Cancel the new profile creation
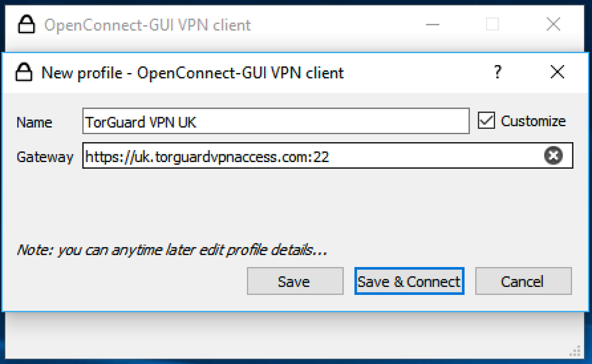The width and height of the screenshot is (592, 364). pos(523,282)
